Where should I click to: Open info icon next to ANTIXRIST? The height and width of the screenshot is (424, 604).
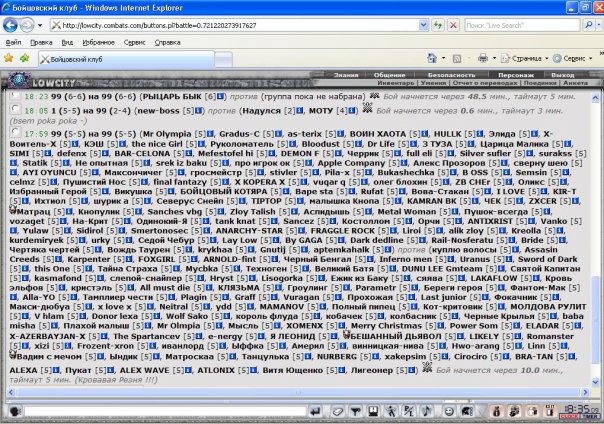532,221
